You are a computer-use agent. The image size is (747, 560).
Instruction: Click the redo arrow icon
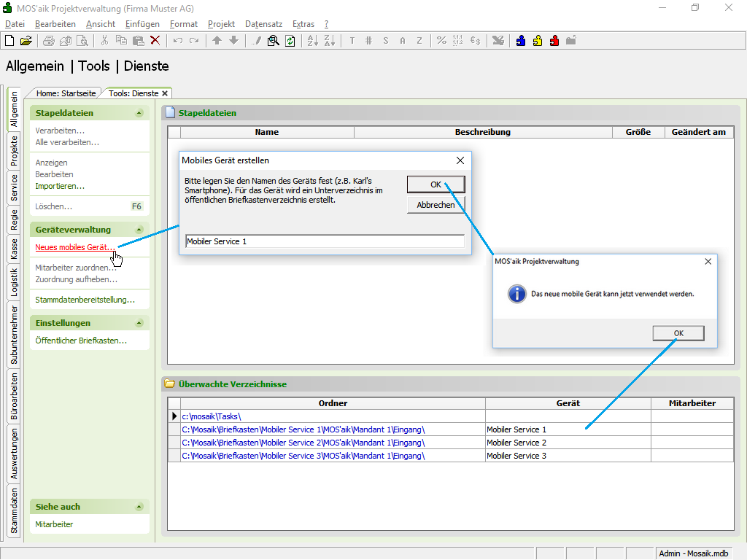coord(194,41)
